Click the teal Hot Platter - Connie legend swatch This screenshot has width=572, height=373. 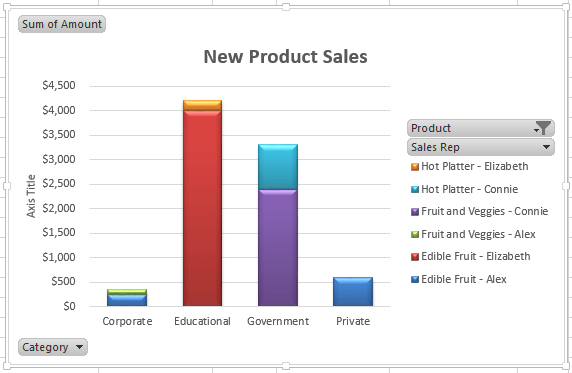415,189
